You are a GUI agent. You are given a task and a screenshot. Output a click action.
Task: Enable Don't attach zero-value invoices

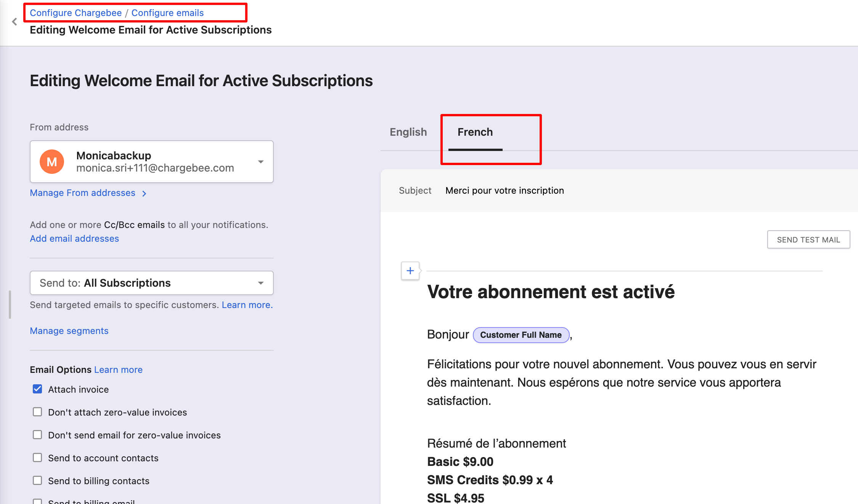[37, 412]
